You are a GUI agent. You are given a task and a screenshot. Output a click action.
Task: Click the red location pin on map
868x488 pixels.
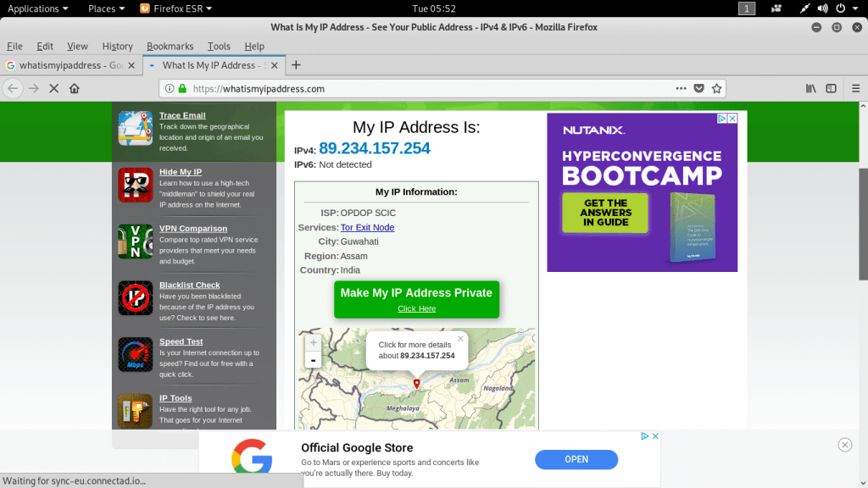pyautogui.click(x=417, y=384)
